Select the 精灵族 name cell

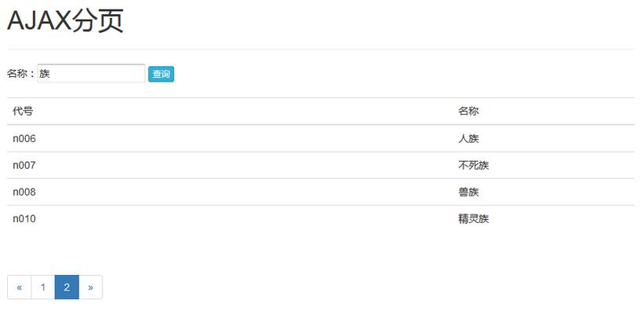point(474,219)
